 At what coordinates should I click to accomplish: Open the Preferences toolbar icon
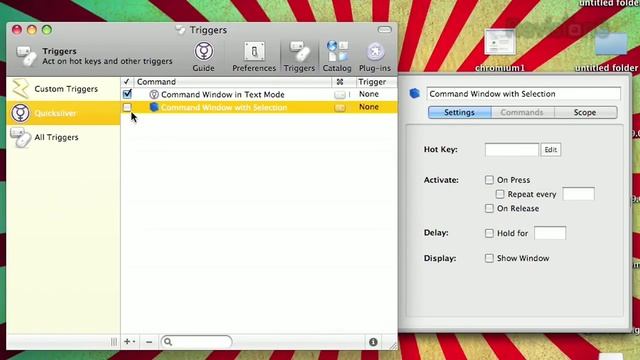tap(254, 56)
